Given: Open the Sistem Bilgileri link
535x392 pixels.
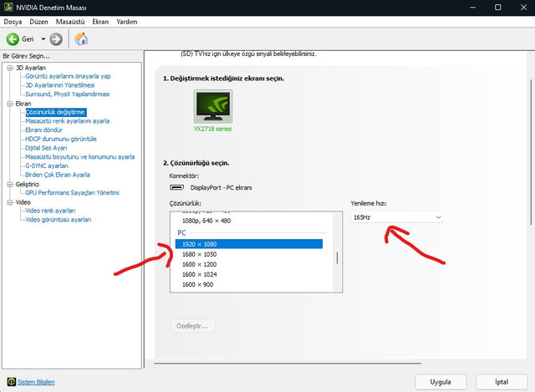Looking at the screenshot, I should point(36,382).
